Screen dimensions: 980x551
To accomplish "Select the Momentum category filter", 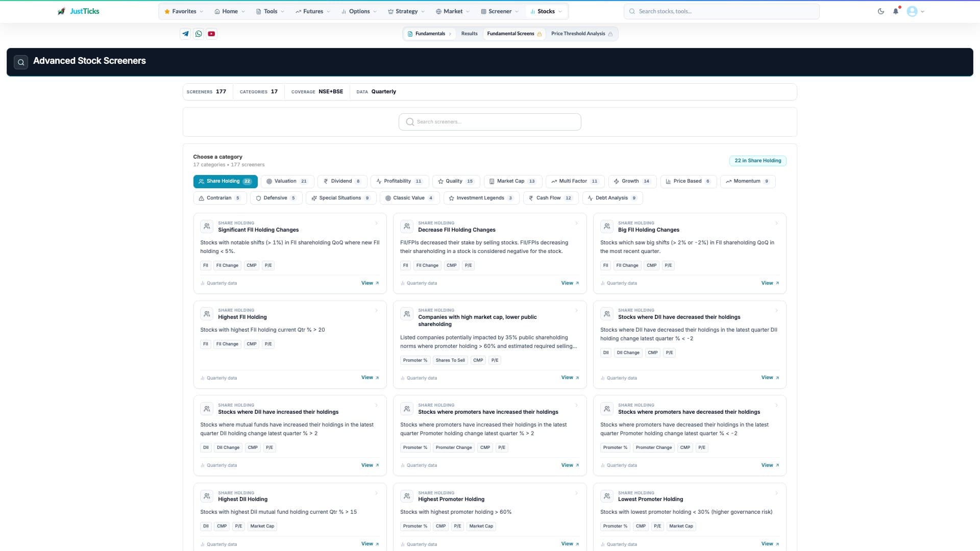I will pos(747,181).
